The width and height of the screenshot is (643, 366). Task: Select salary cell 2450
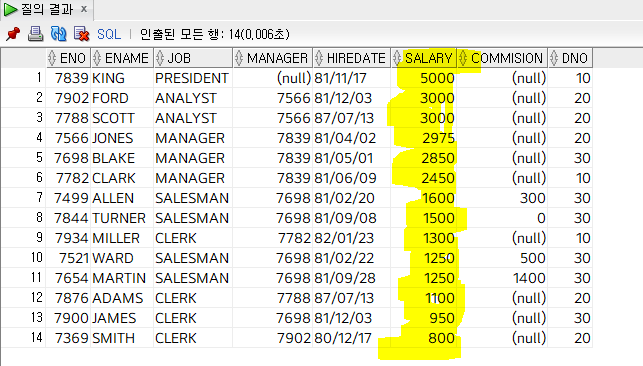424,178
